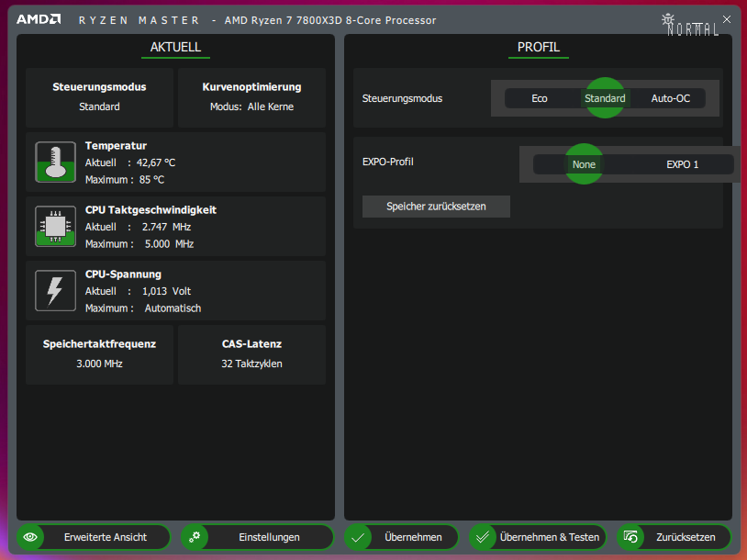Click the voltage value 1,013 Volt
This screenshot has width=747, height=560.
166,291
